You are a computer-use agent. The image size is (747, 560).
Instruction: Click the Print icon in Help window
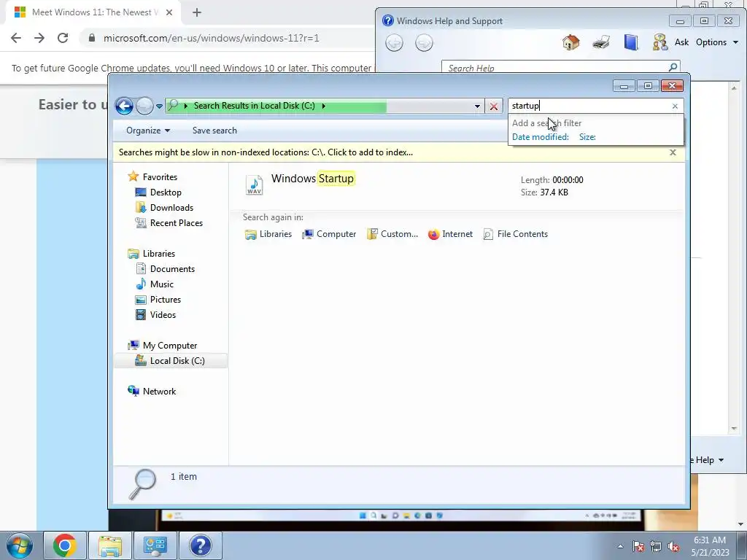point(601,42)
